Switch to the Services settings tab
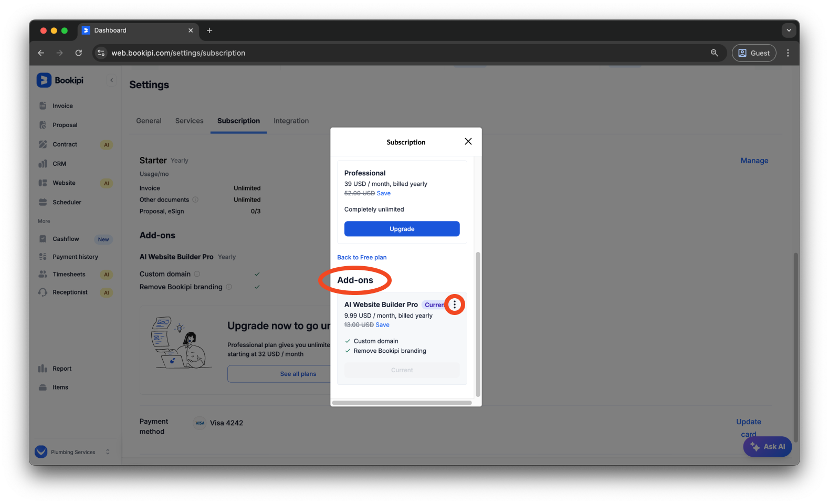829x504 pixels. tap(190, 121)
